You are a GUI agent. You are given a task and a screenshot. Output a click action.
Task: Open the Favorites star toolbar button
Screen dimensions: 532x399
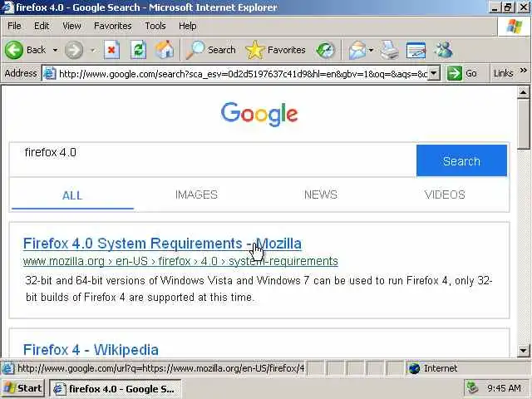coord(275,50)
